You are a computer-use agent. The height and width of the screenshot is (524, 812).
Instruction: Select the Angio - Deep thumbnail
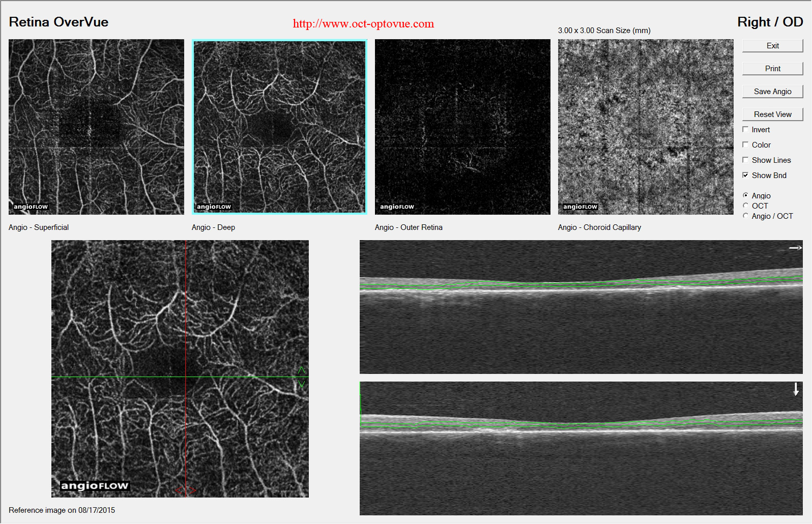[x=279, y=127]
